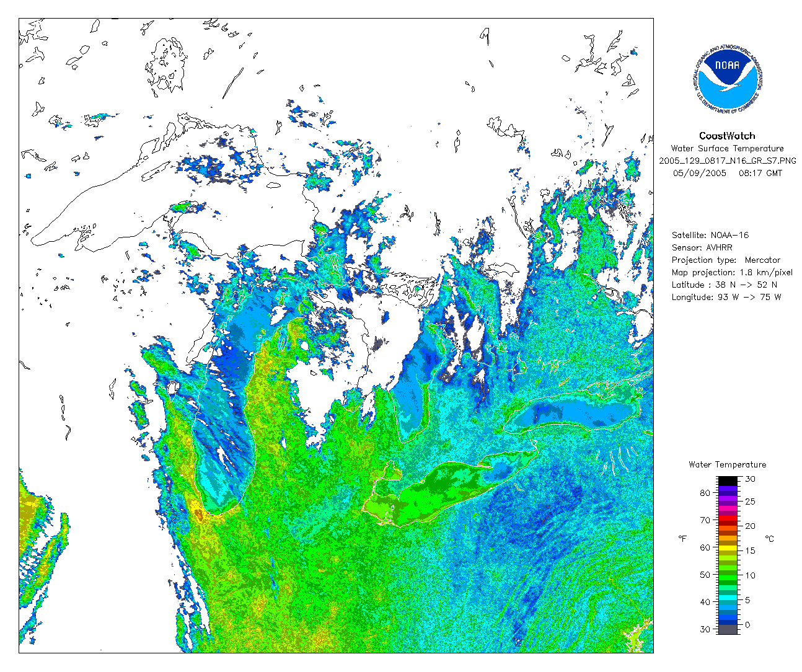The image size is (802, 672).
Task: Click the "60" Fahrenheit scale label
Action: (705, 547)
